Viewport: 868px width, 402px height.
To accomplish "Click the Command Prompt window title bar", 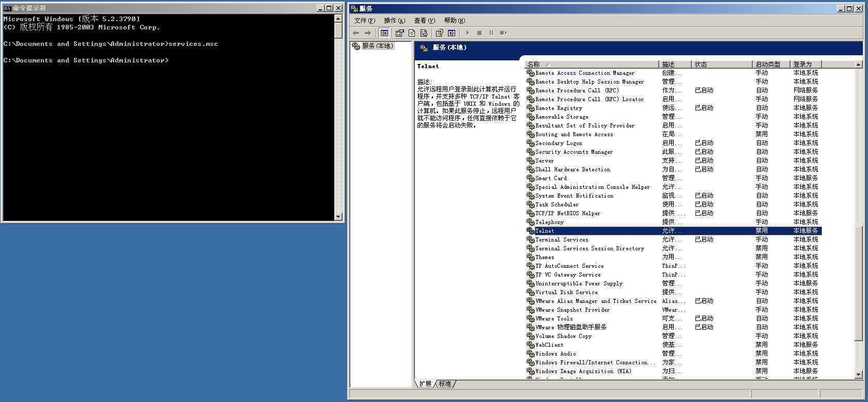I will 172,8.
